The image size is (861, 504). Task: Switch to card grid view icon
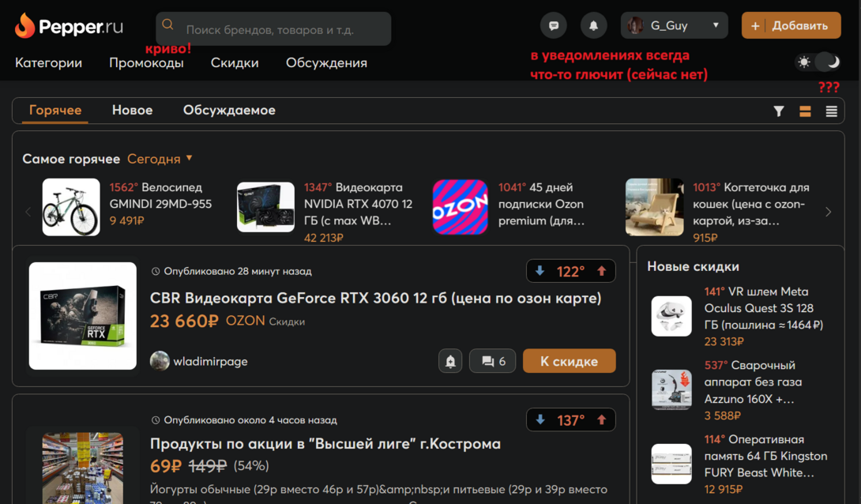point(805,111)
